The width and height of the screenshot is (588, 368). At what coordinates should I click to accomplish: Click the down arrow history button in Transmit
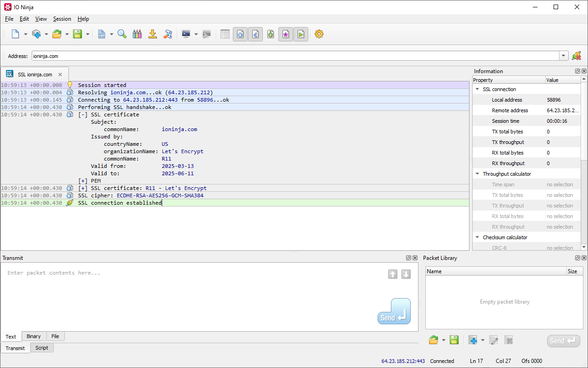click(x=406, y=274)
